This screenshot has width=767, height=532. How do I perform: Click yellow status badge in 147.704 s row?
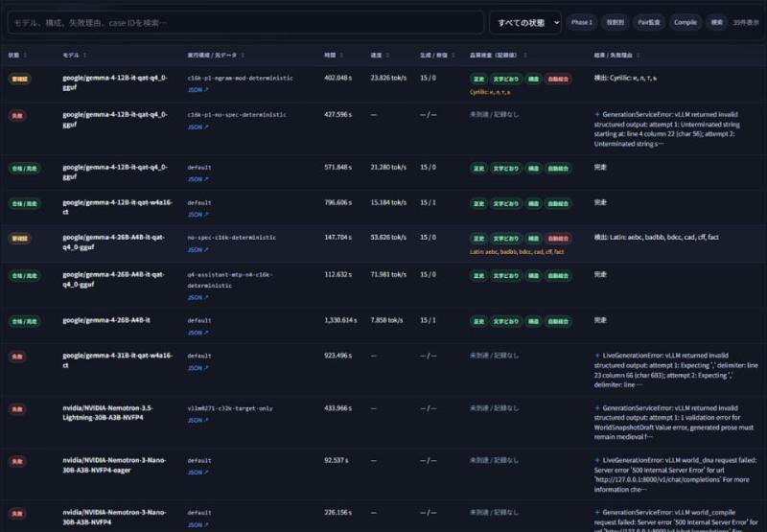19,239
